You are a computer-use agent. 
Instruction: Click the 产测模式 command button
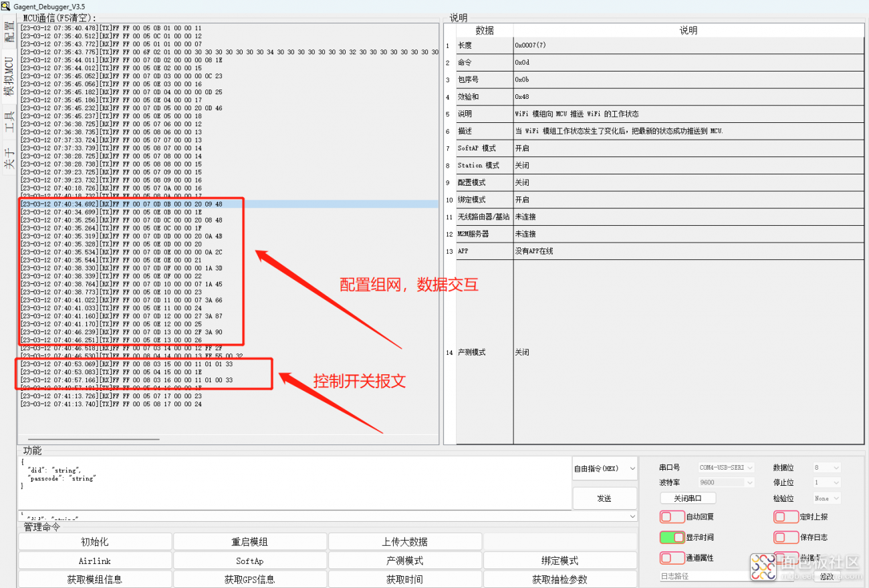(405, 561)
